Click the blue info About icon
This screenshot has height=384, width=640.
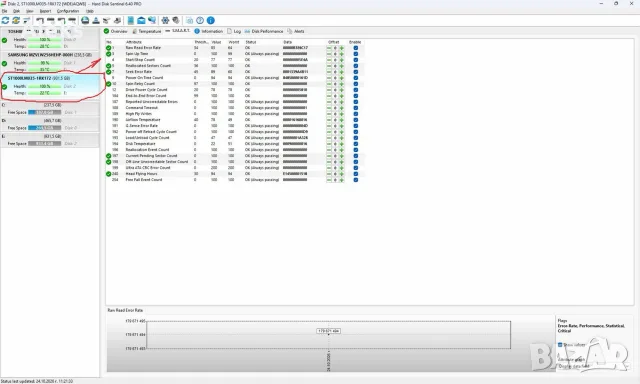click(x=211, y=20)
